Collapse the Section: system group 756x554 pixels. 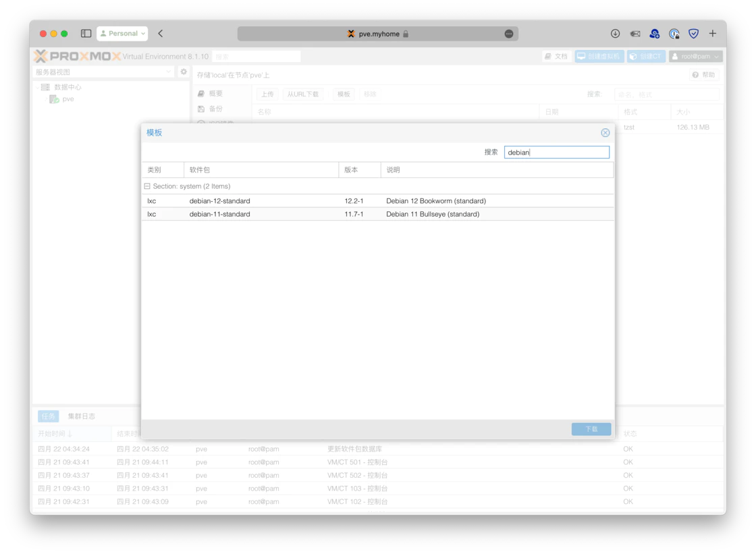point(147,186)
